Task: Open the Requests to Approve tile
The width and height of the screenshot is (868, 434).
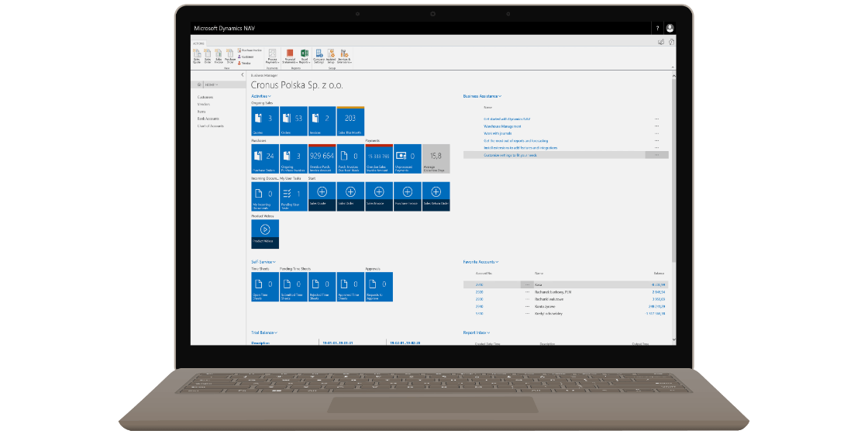Action: click(x=379, y=287)
